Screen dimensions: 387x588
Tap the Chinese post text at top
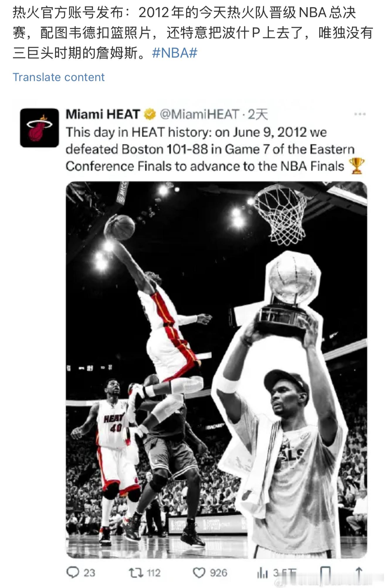coord(193,33)
